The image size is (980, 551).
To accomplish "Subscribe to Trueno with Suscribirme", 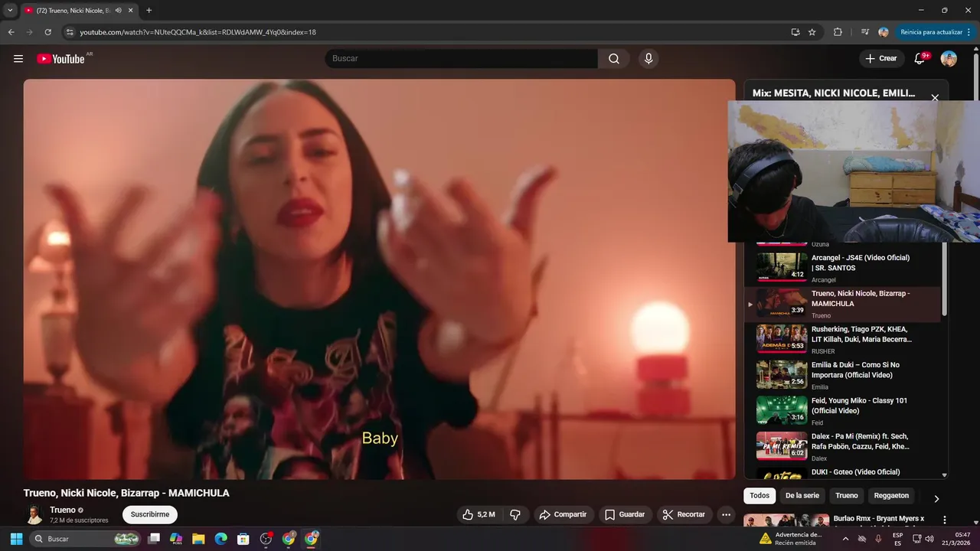I will point(150,514).
